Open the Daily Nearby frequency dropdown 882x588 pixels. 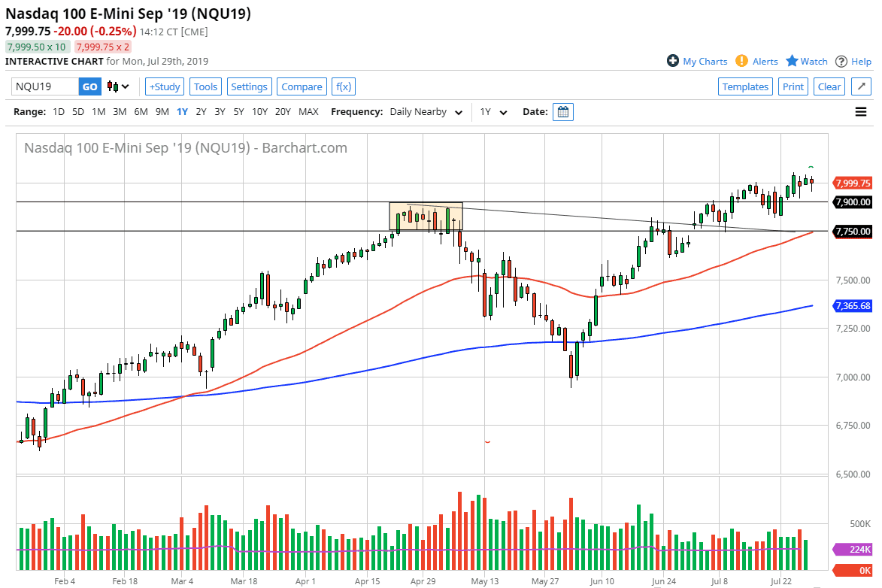pyautogui.click(x=425, y=111)
